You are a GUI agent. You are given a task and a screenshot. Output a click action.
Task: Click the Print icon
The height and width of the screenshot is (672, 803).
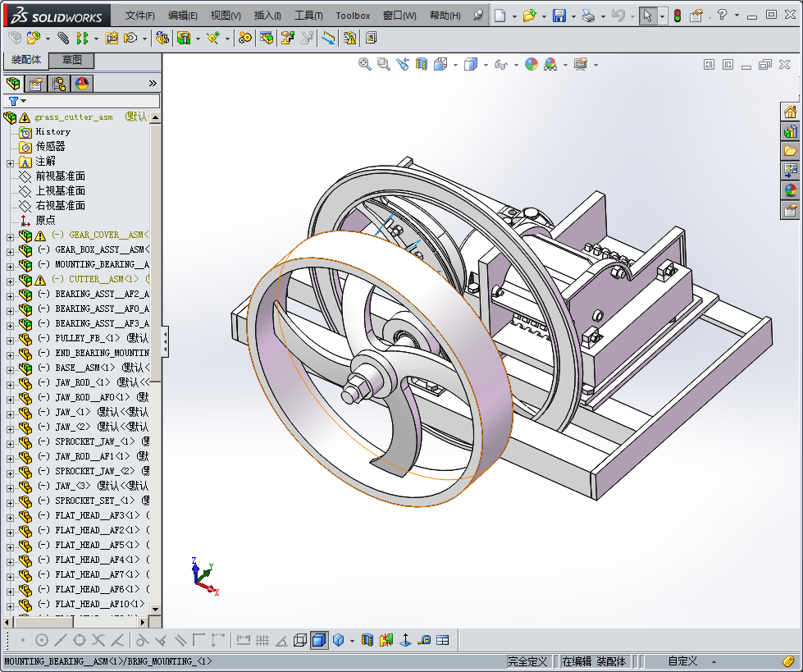587,16
